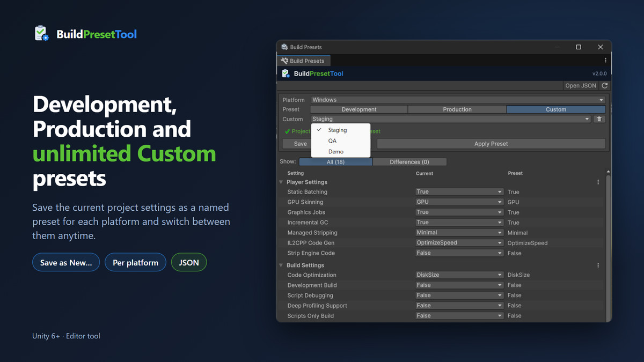The image size is (644, 362).
Task: Click the Apply Preset button
Action: pos(491,144)
